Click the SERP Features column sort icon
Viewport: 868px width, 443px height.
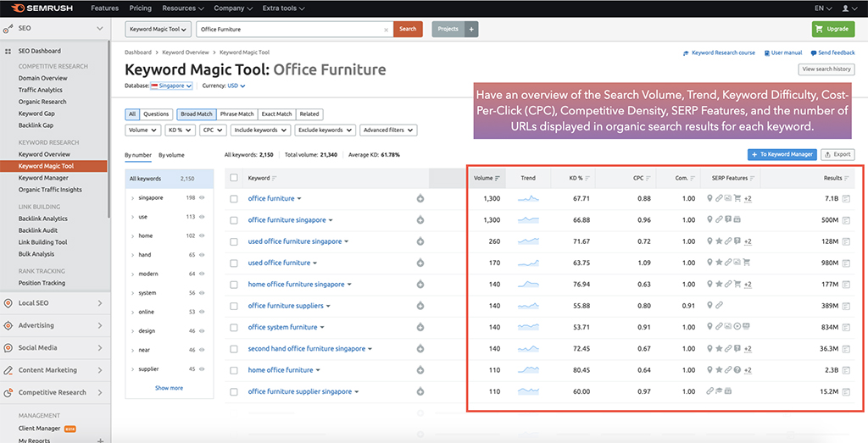tap(753, 178)
